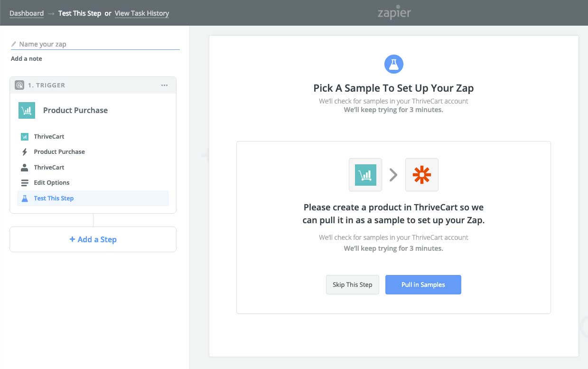The image size is (588, 369).
Task: Open the three-dots menu on the trigger card
Action: point(164,85)
